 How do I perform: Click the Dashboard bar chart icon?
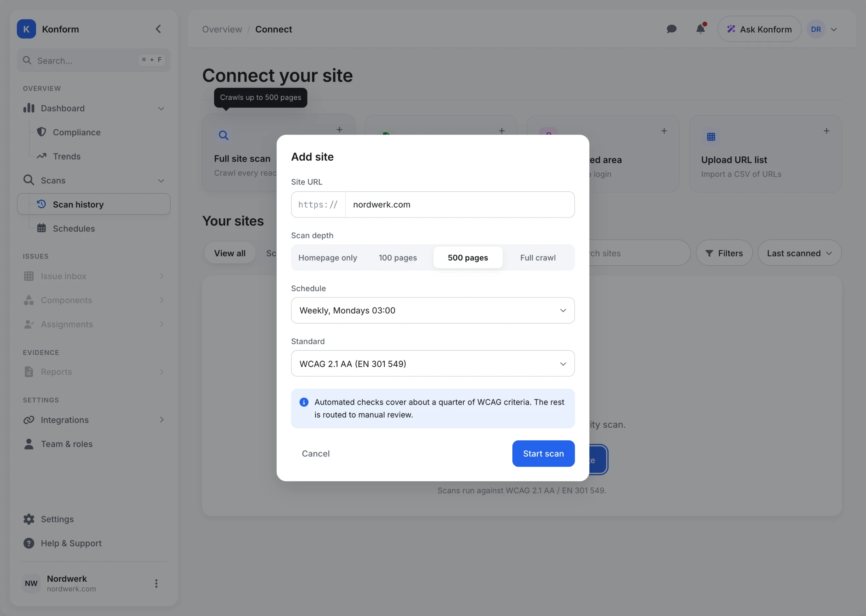coord(29,108)
